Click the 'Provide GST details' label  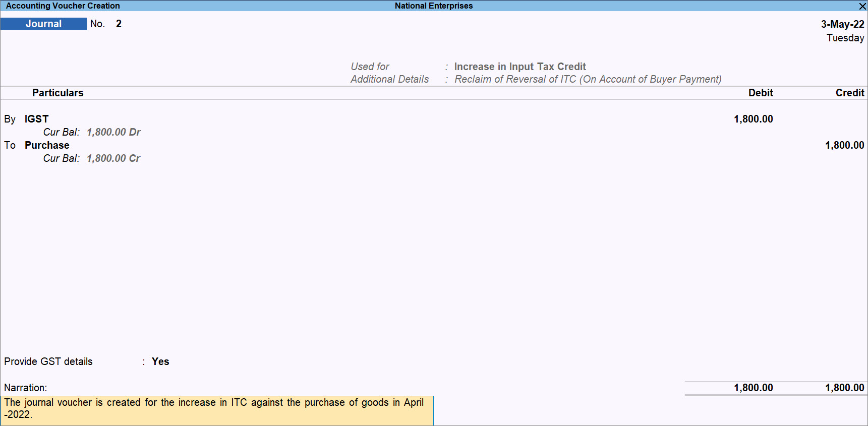(x=48, y=361)
